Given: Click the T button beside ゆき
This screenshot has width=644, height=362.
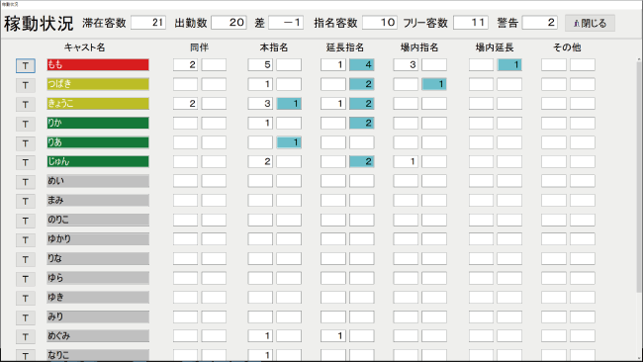Looking at the screenshot, I should (26, 298).
